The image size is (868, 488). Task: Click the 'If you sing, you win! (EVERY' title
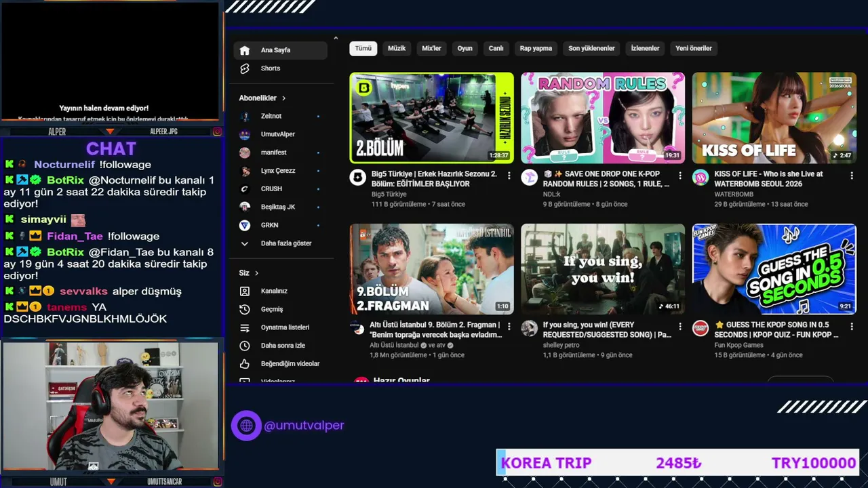(x=608, y=329)
